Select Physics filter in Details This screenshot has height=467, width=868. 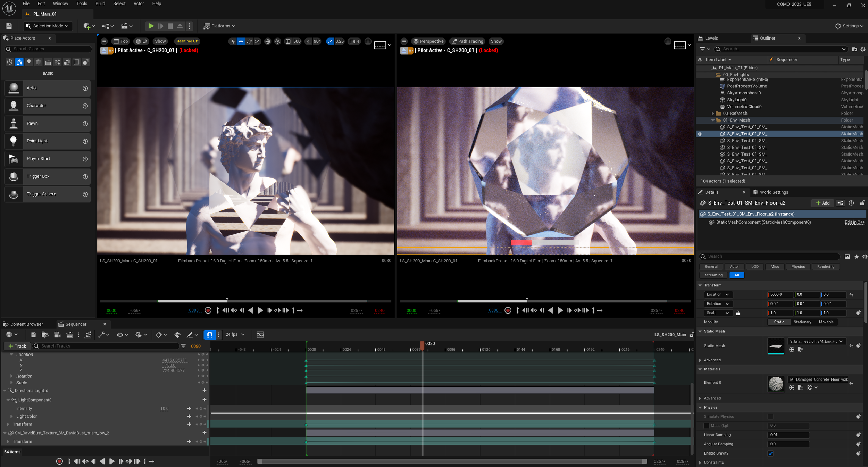coord(798,267)
